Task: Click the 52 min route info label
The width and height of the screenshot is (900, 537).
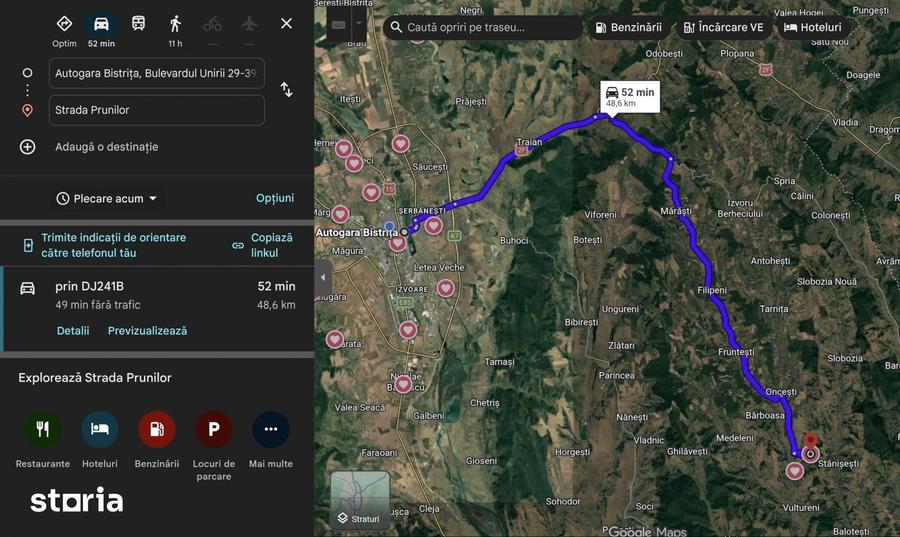Action: pyautogui.click(x=630, y=97)
